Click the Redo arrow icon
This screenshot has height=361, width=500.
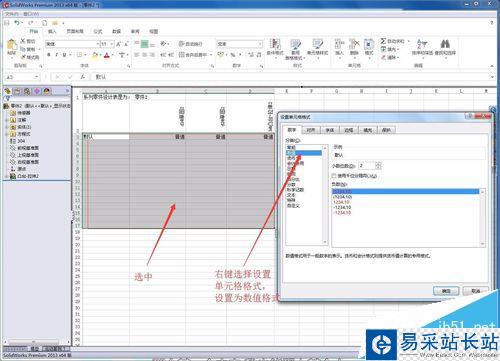30,23
